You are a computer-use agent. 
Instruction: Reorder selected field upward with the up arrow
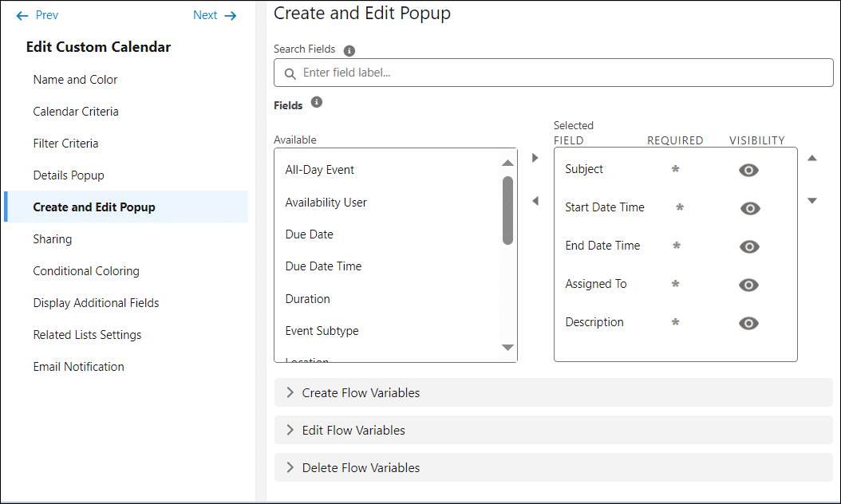[x=811, y=159]
